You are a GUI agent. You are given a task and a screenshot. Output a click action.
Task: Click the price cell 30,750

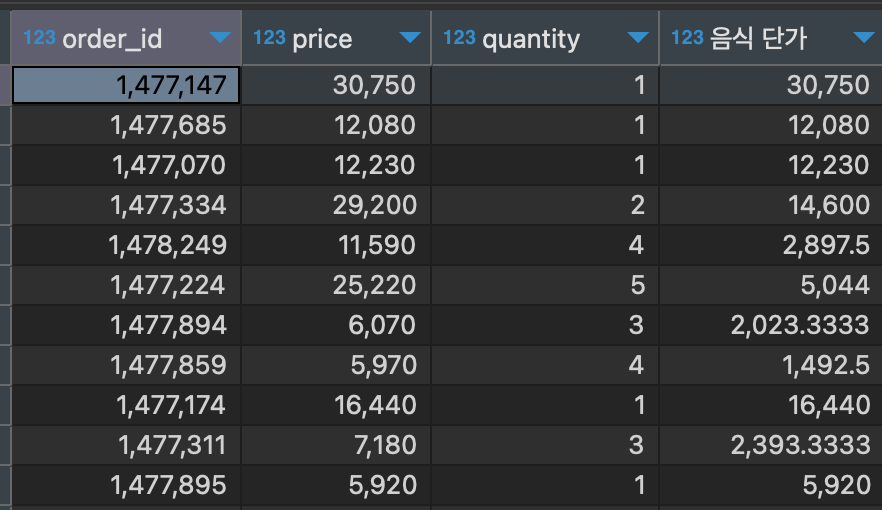[x=336, y=85]
